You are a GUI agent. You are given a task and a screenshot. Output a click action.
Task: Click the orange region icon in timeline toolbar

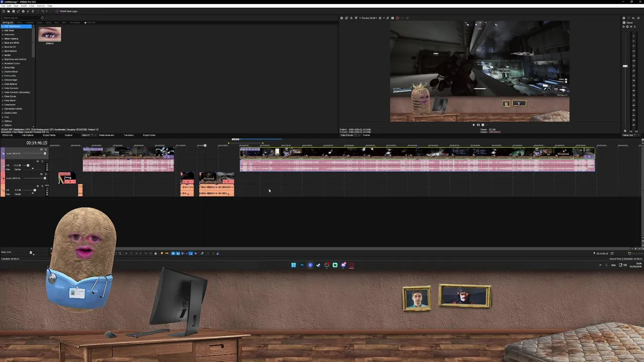click(x=167, y=253)
